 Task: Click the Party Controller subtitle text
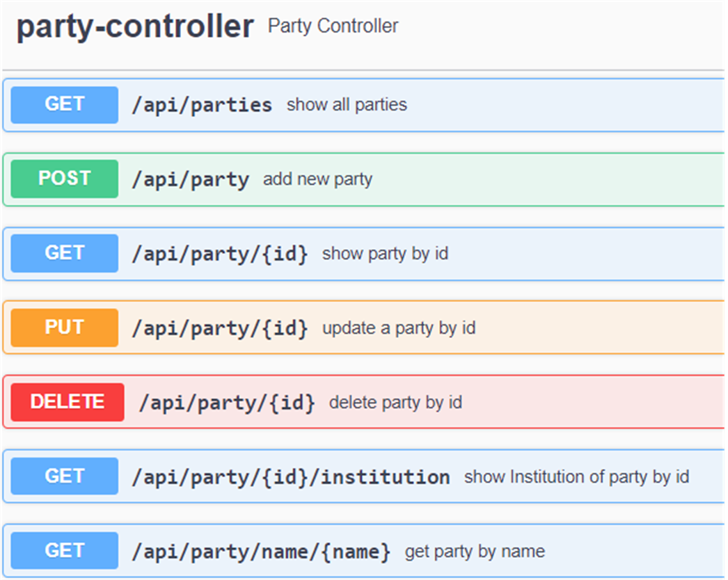[333, 26]
